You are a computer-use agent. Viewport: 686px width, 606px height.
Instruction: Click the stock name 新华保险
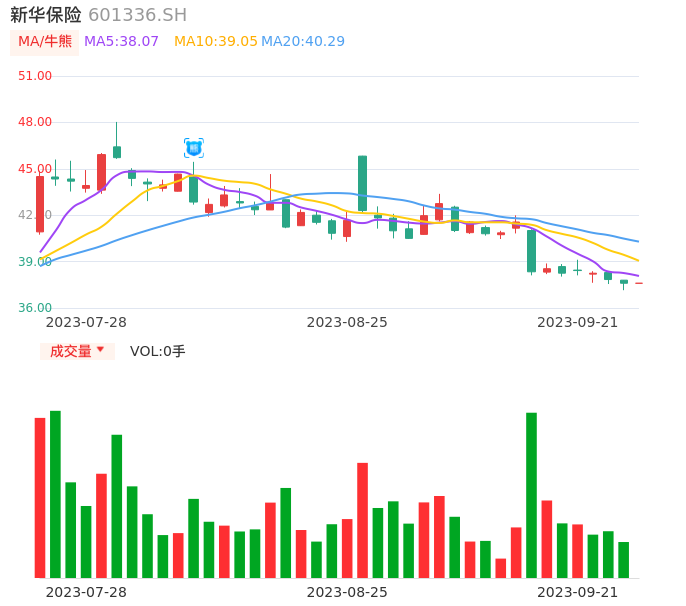coord(46,15)
